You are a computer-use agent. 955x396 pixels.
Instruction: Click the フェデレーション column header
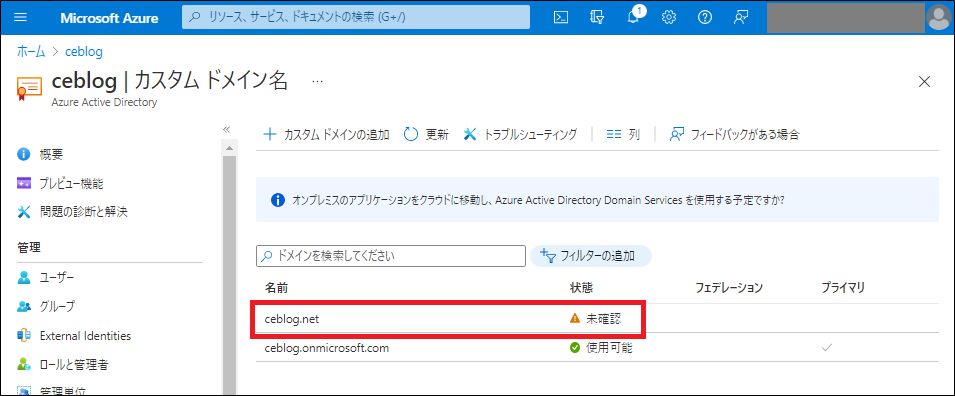(x=729, y=288)
